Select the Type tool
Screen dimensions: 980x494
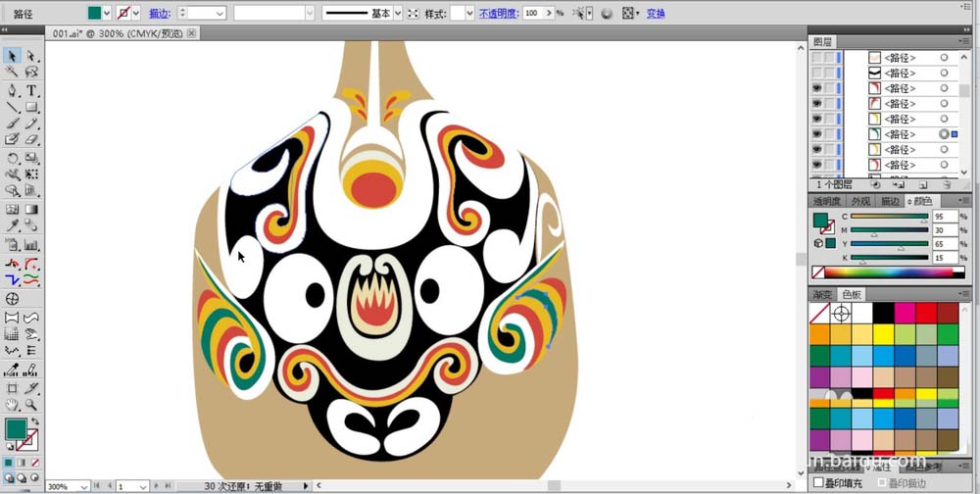pos(31,90)
